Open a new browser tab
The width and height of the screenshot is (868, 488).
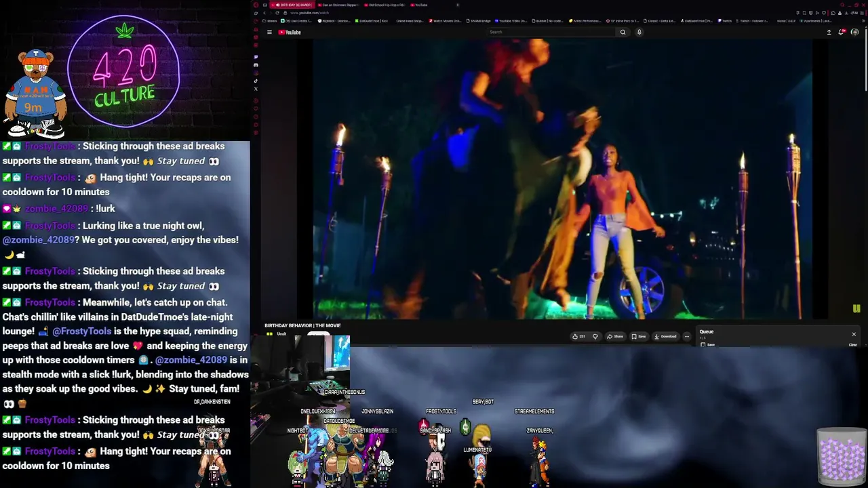click(458, 5)
